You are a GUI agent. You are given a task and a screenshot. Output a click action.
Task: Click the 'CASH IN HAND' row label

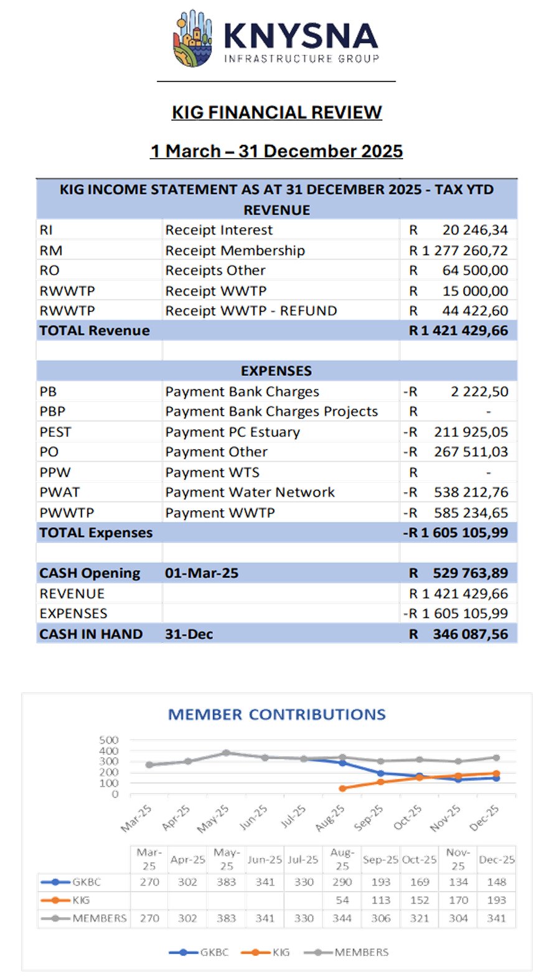(91, 634)
